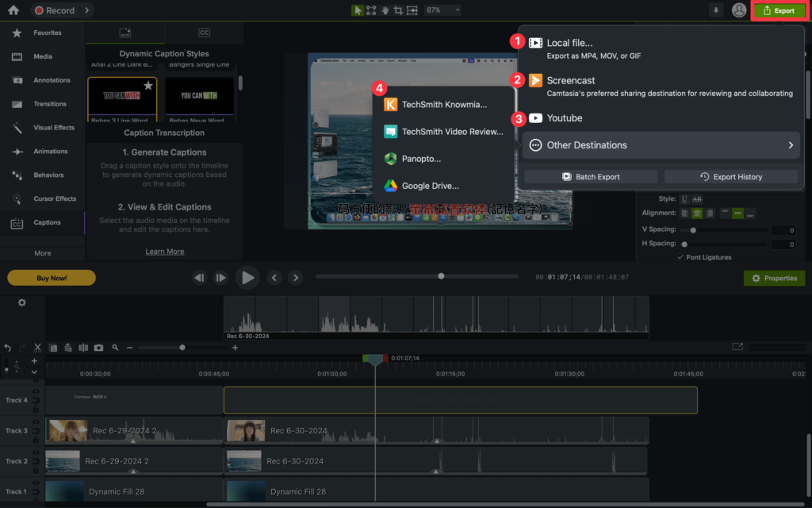The width and height of the screenshot is (812, 508).
Task: Click the H Spacing slider handle
Action: tap(684, 244)
